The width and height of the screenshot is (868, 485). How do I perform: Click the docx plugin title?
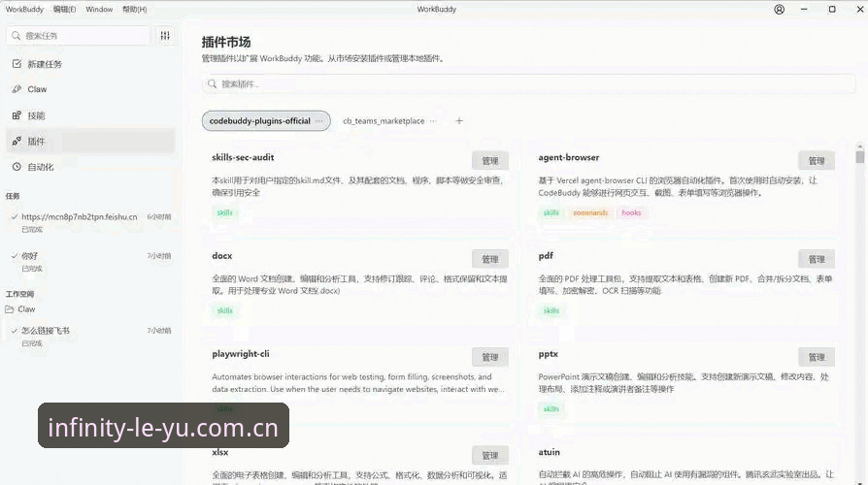tap(222, 256)
